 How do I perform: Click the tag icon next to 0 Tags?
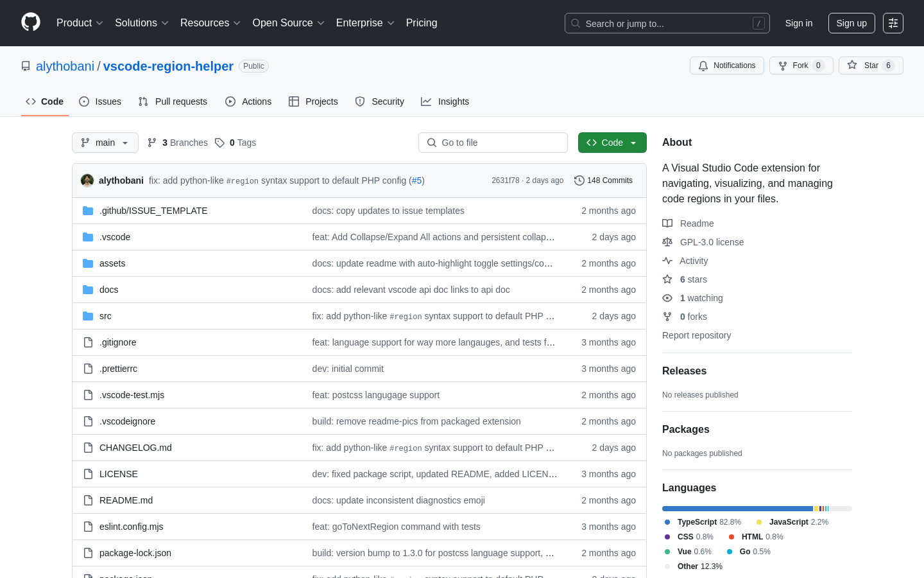(x=219, y=143)
